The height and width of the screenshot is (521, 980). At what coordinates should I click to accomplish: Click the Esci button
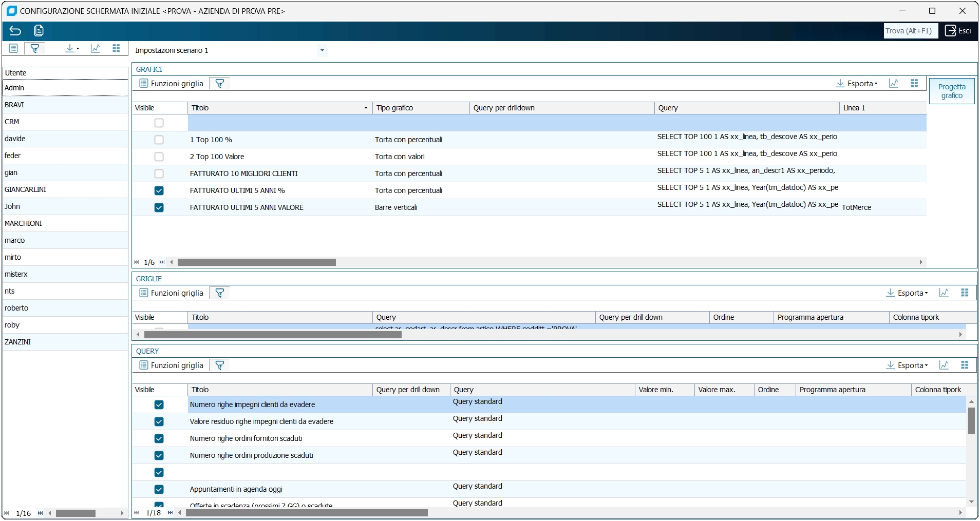(958, 31)
